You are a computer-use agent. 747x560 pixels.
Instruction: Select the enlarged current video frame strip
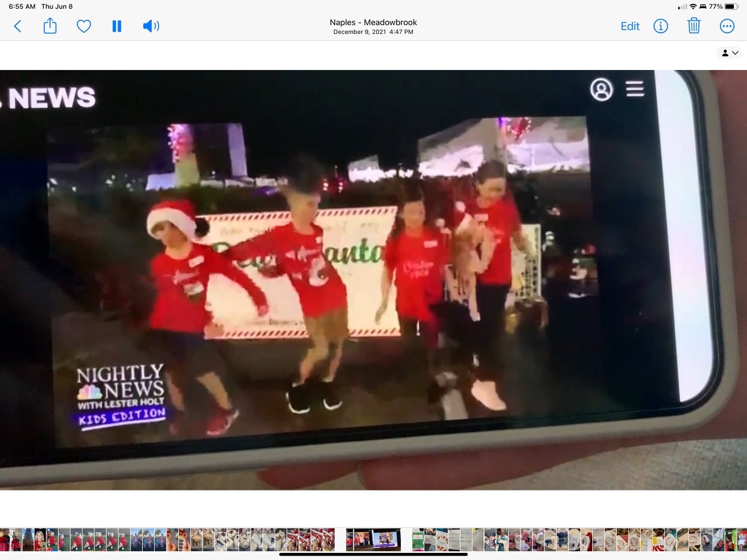[373, 539]
